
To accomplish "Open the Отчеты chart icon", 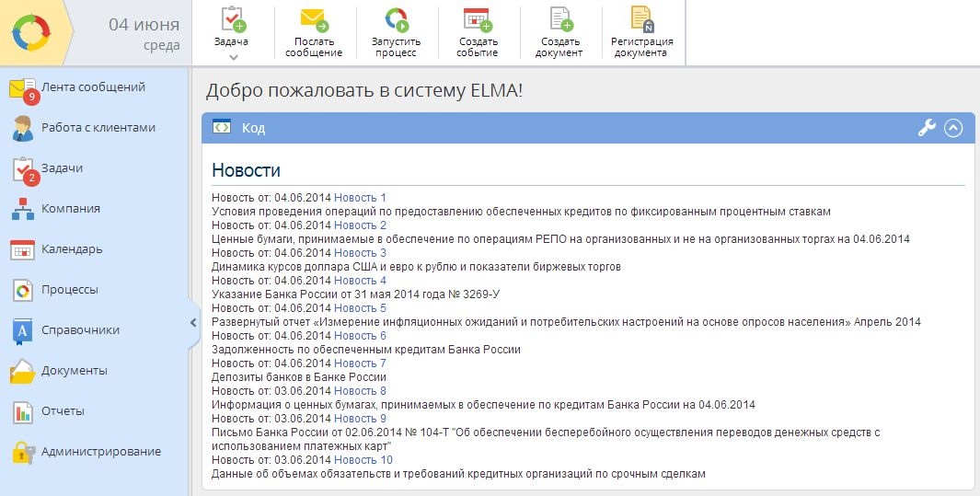I will click(x=23, y=412).
